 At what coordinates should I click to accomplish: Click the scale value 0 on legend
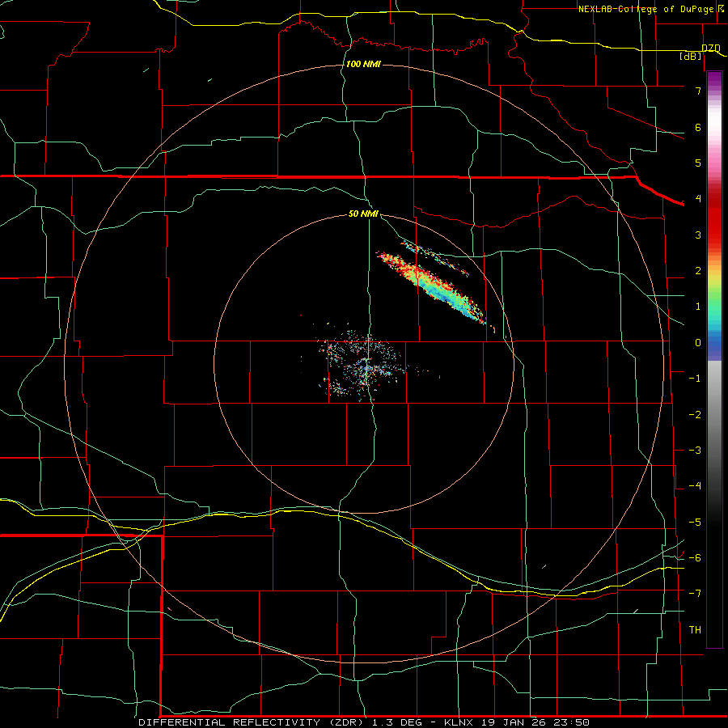coord(698,343)
